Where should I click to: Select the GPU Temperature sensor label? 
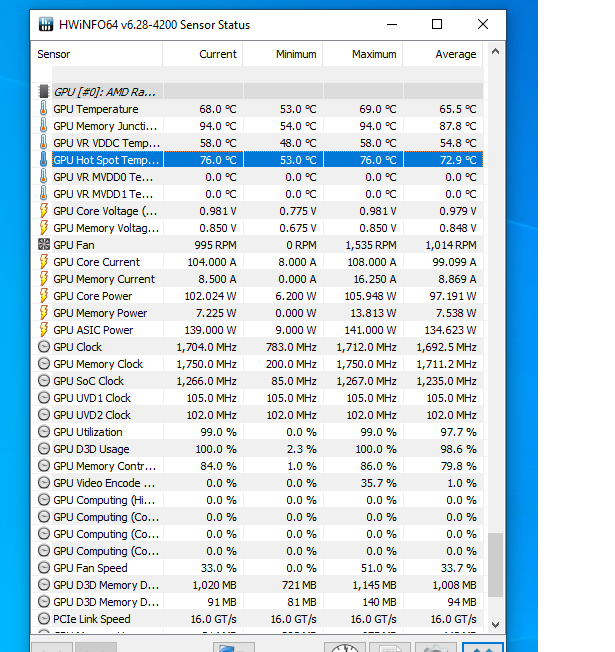click(96, 109)
